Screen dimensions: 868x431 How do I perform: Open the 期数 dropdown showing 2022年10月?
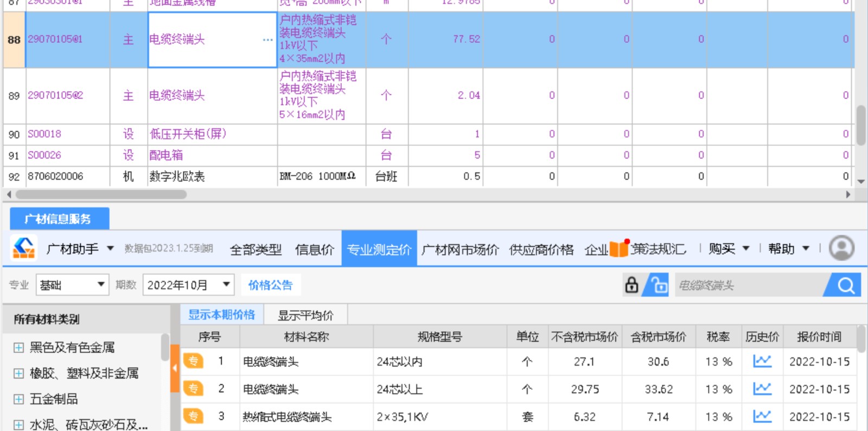pos(188,285)
